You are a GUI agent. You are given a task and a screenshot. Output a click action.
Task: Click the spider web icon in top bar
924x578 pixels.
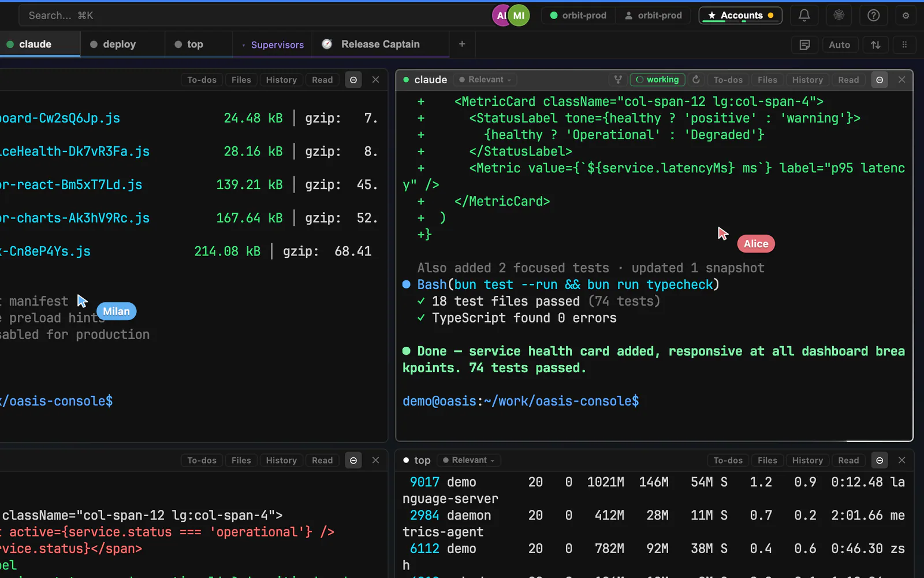pyautogui.click(x=839, y=16)
